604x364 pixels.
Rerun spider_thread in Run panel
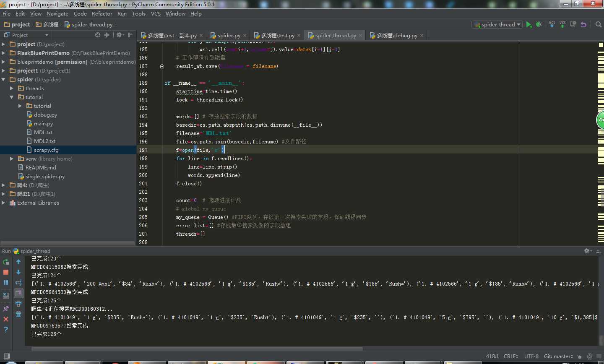pos(6,262)
